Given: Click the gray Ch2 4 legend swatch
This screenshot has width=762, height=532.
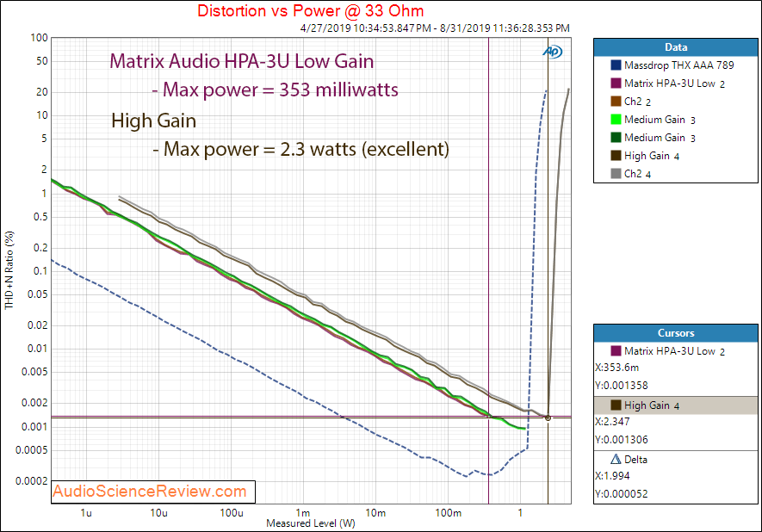Looking at the screenshot, I should [616, 173].
